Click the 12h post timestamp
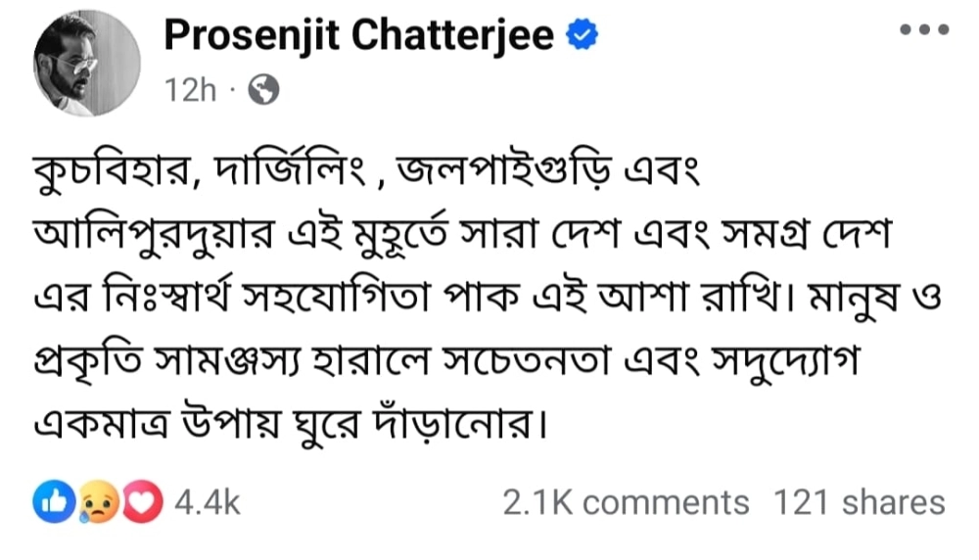 point(190,91)
